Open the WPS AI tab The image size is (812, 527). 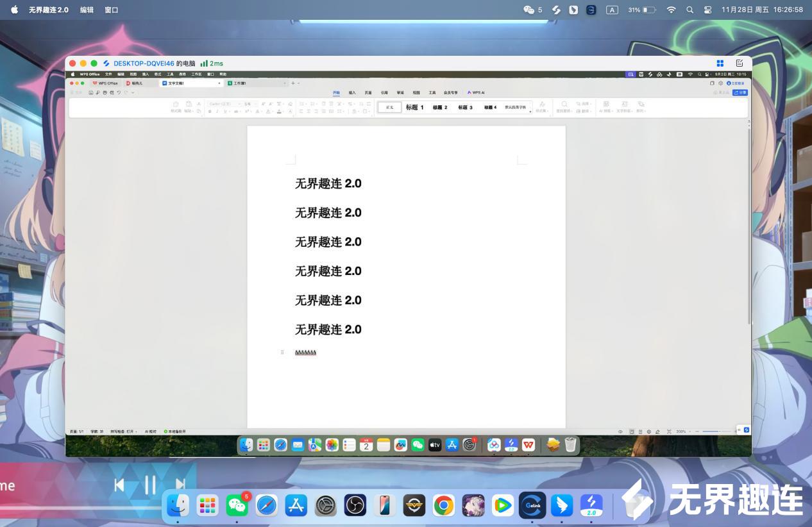pos(477,93)
